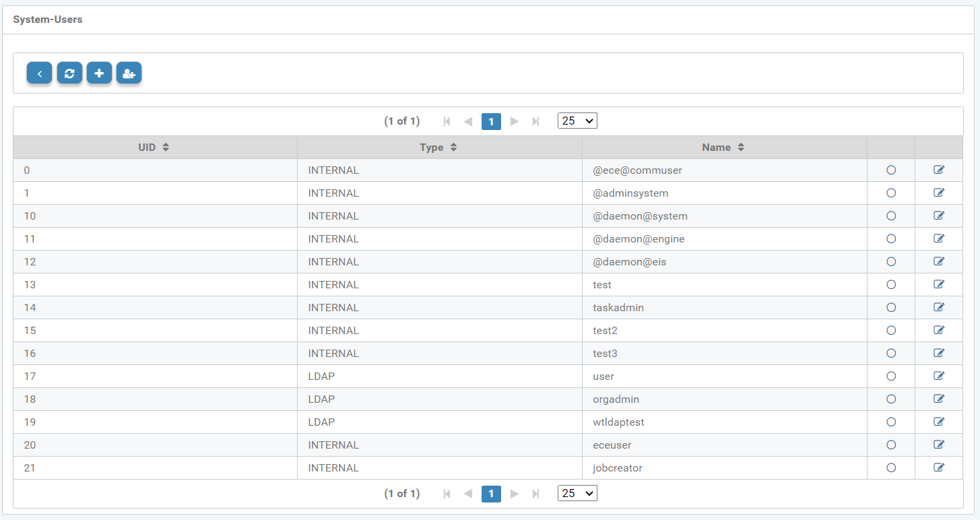Click page 1 in top paginator
The width and height of the screenshot is (980, 520).
coord(491,121)
